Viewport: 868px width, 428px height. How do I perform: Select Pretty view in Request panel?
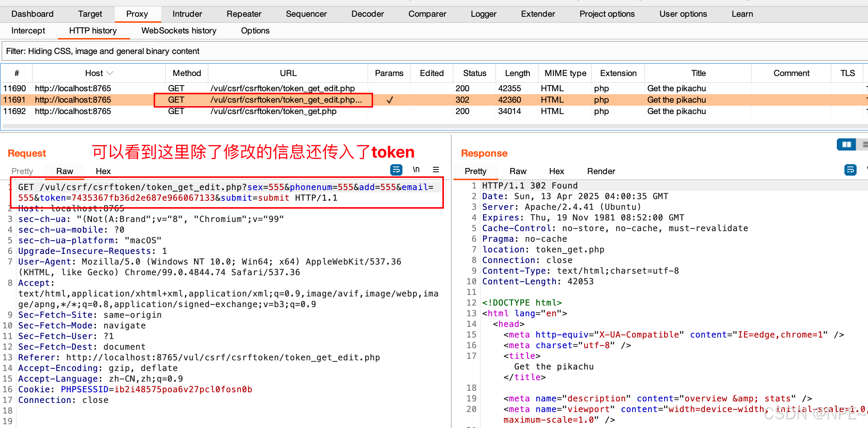(22, 171)
